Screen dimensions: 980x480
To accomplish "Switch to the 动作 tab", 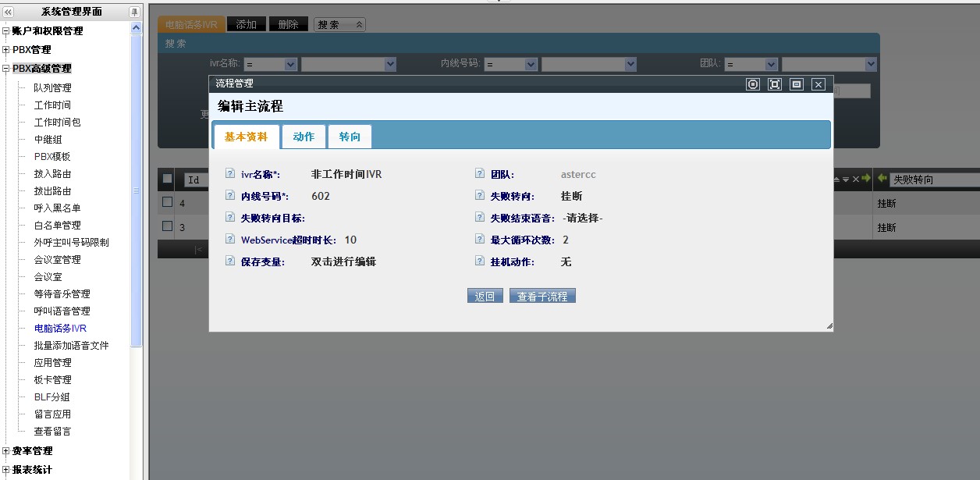I will click(304, 137).
